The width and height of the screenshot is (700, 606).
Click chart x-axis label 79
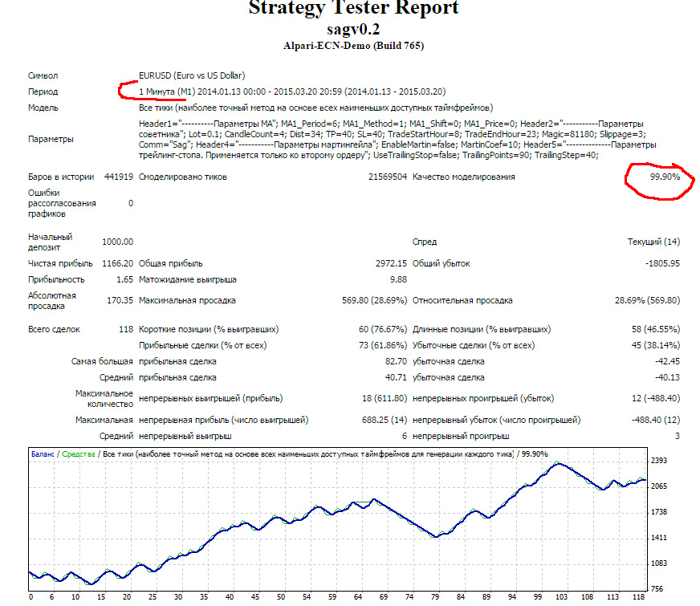(x=435, y=597)
